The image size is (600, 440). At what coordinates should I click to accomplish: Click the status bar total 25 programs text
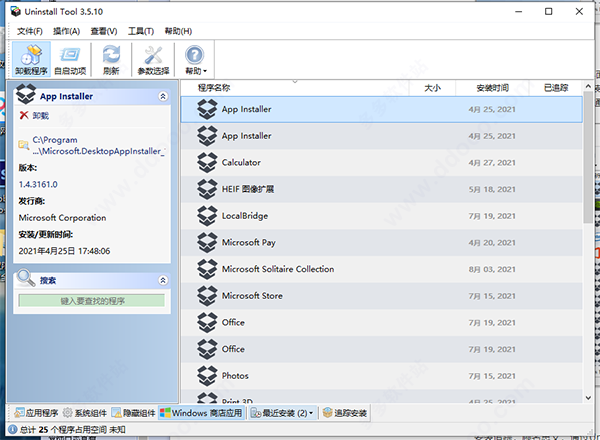click(x=72, y=430)
